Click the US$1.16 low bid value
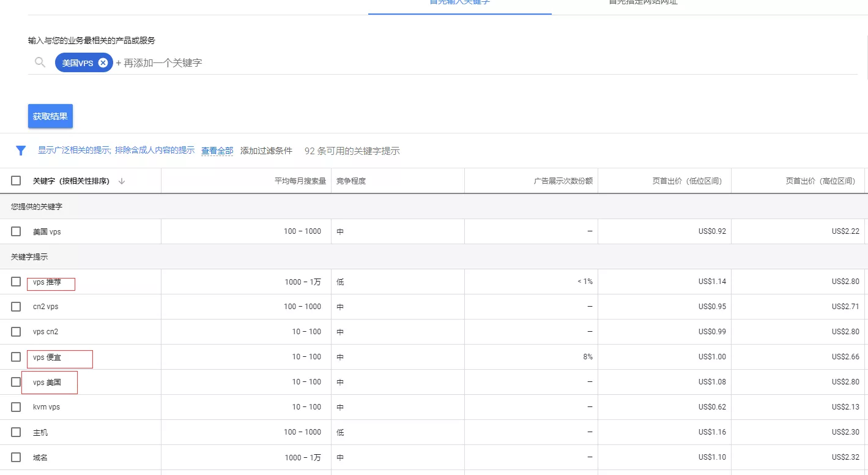This screenshot has height=475, width=868. (x=712, y=432)
